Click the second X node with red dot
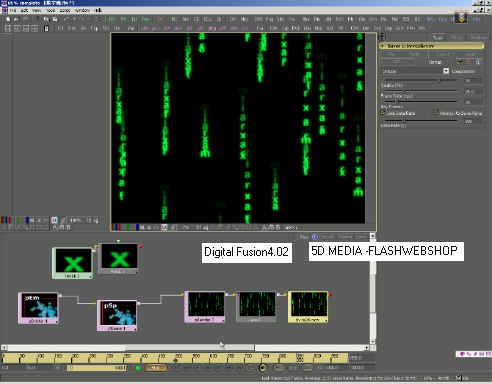The width and height of the screenshot is (492, 384). pos(120,259)
